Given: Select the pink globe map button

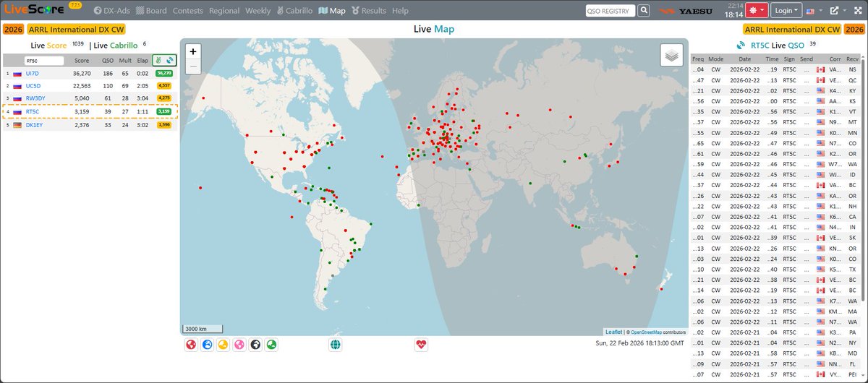Looking at the screenshot, I should (x=239, y=345).
